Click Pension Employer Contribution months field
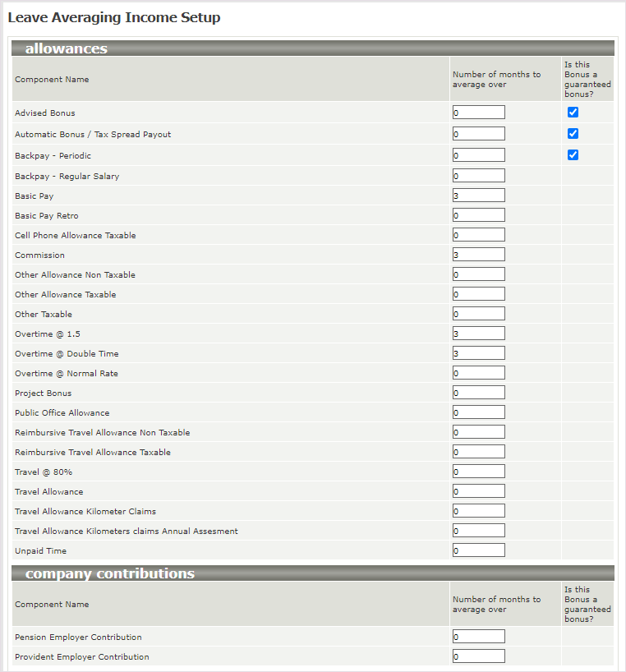Image resolution: width=626 pixels, height=672 pixels. tap(478, 637)
